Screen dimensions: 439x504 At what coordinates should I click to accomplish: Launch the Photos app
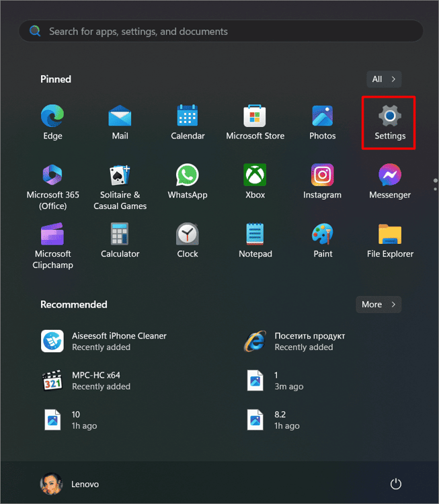323,118
